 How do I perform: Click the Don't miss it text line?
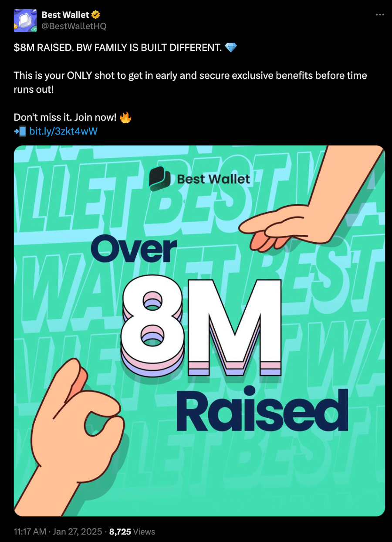click(65, 118)
